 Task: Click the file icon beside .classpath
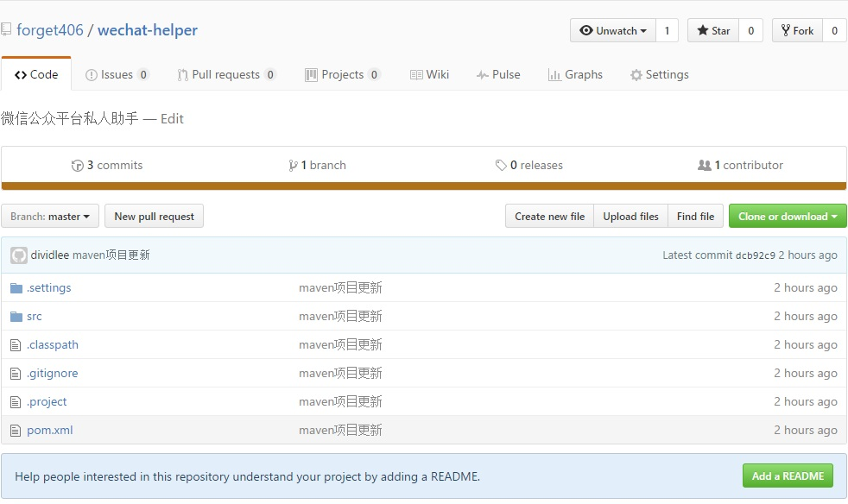coord(16,345)
